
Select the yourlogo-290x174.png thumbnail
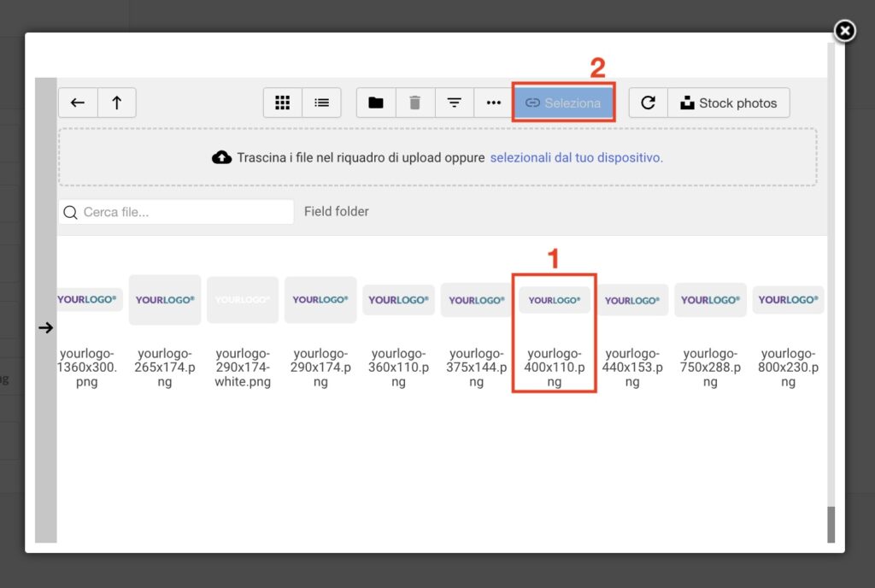pyautogui.click(x=320, y=300)
